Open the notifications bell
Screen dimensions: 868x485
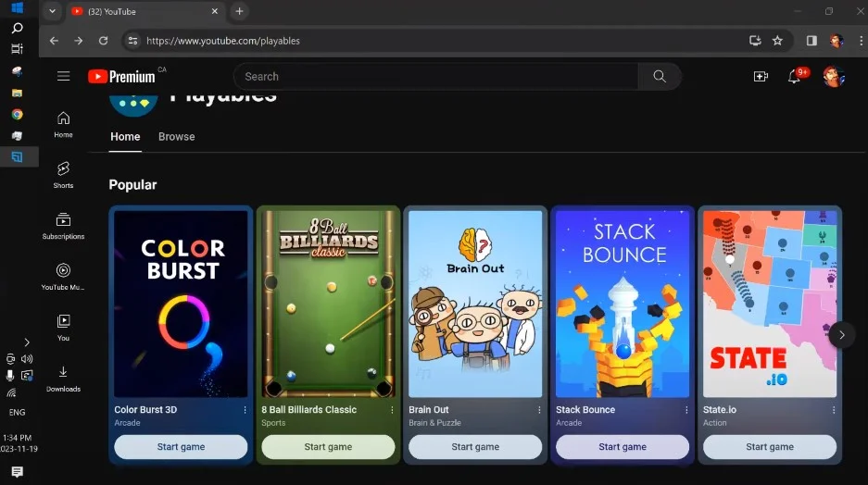(x=794, y=77)
